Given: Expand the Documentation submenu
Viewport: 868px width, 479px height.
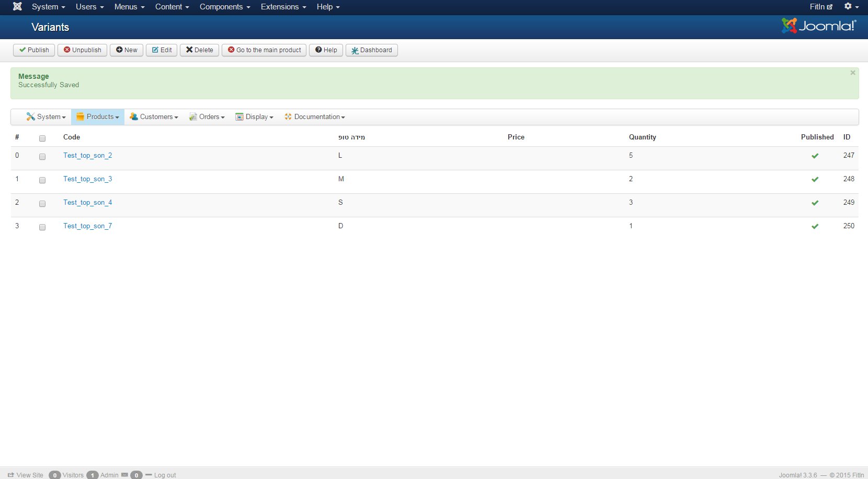Looking at the screenshot, I should (314, 117).
